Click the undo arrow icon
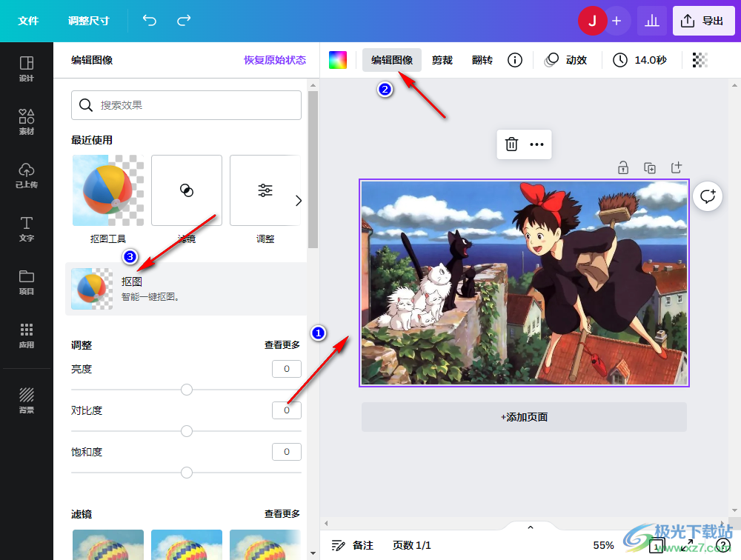This screenshot has width=741, height=560. tap(150, 20)
